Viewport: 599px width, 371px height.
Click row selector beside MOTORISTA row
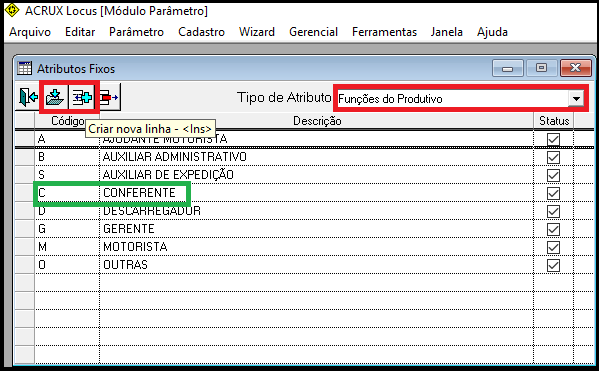24,246
